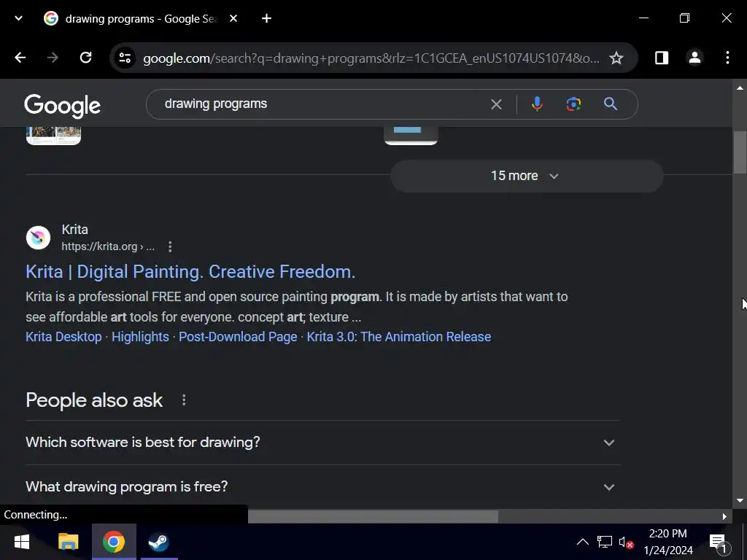Click the address bar URL
747x560 pixels.
coord(371,58)
